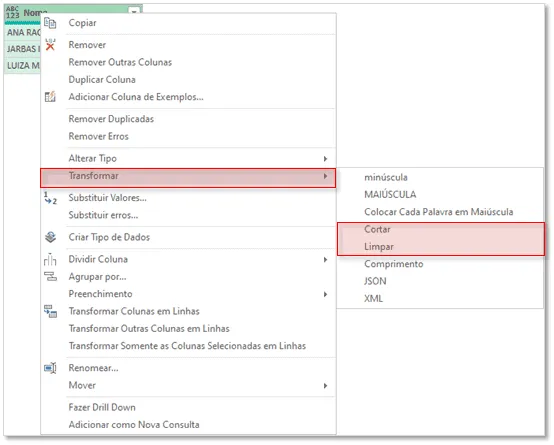Open the Nome column filter dropdown
The height and width of the screenshot is (445, 554).
(134, 12)
